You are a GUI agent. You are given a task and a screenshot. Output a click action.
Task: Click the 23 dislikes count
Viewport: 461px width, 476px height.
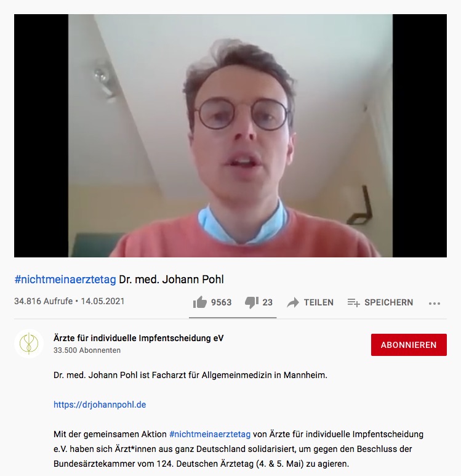(x=267, y=302)
